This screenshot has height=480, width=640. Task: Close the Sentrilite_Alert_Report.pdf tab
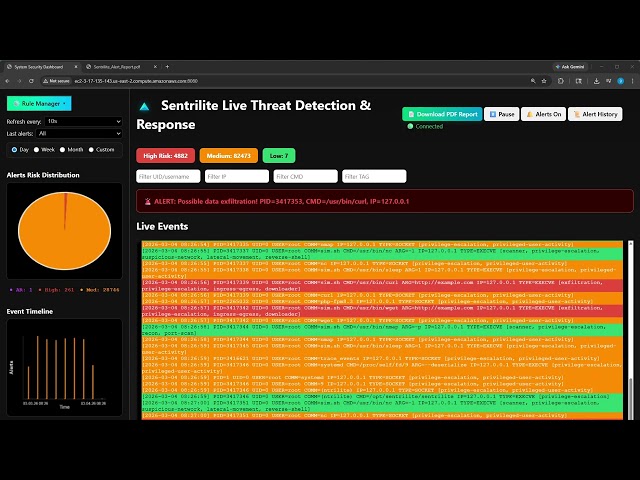tap(155, 67)
